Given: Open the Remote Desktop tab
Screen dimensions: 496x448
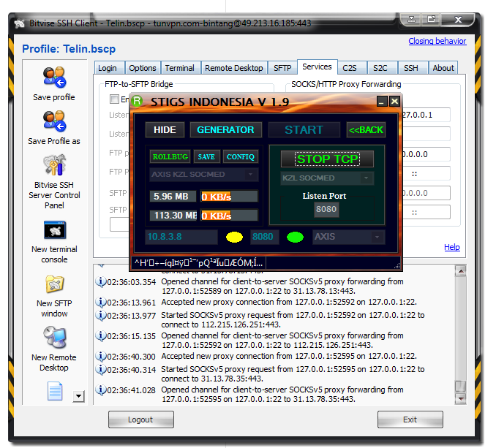Looking at the screenshot, I should [x=234, y=68].
